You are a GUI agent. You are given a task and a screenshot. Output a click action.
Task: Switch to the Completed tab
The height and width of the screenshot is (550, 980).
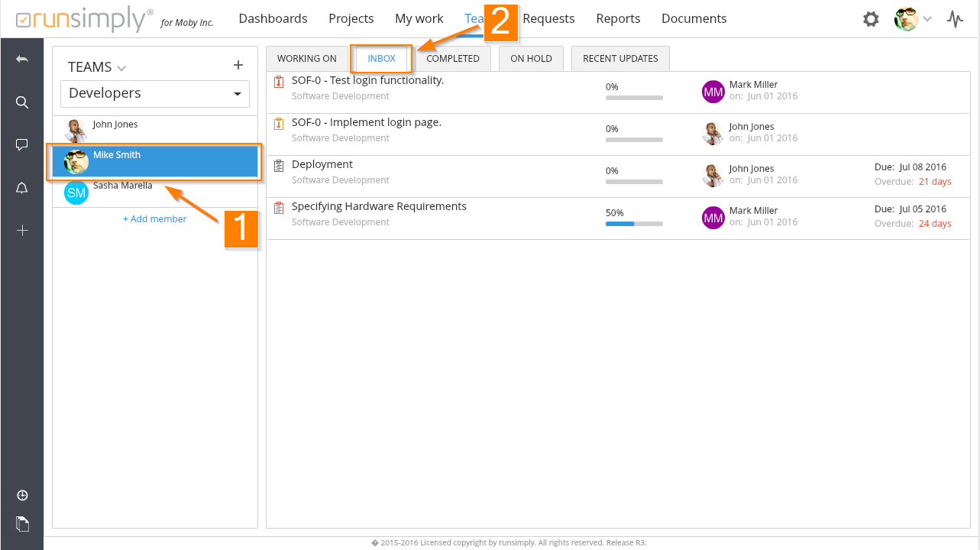[452, 59]
